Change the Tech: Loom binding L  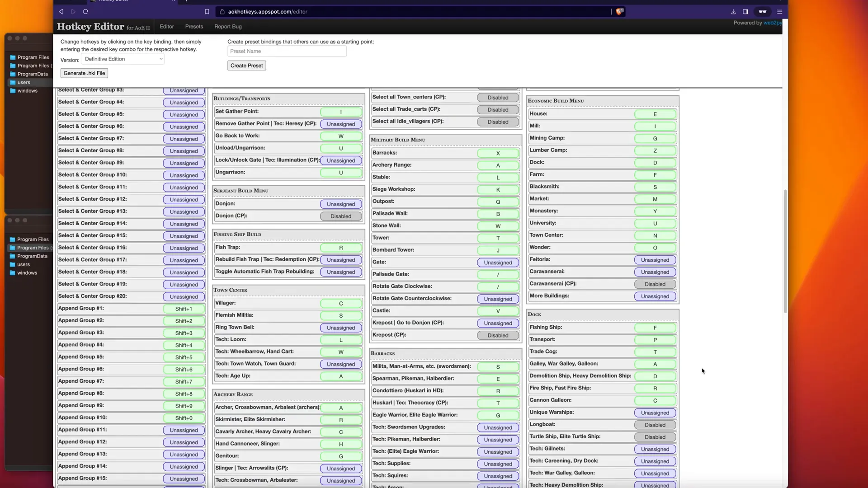[341, 340]
